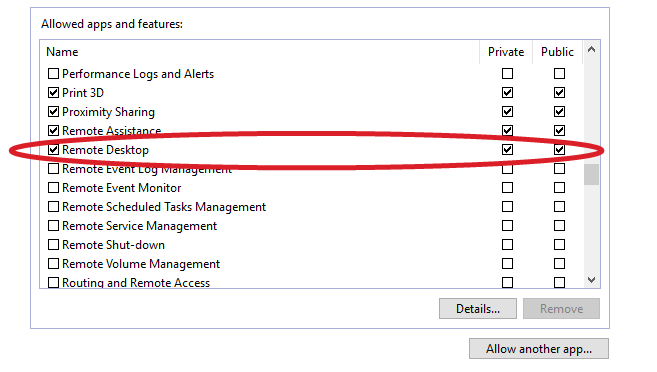The image size is (657, 372).
Task: Select the Remote Volume Management row text
Action: click(x=141, y=264)
